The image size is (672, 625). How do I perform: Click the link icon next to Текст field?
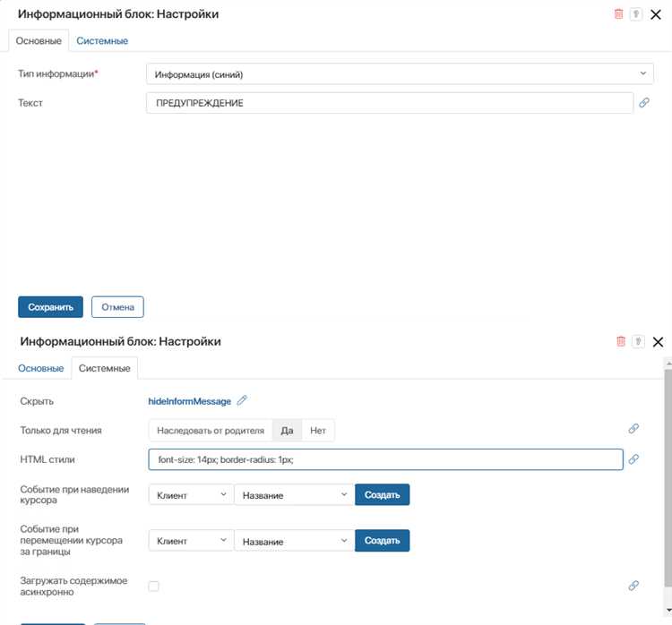point(644,103)
